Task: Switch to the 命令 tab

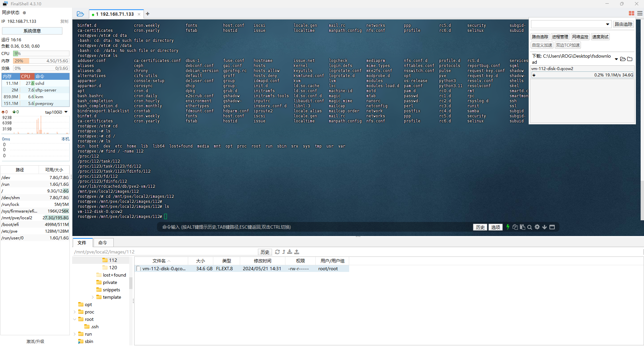Action: [x=103, y=242]
